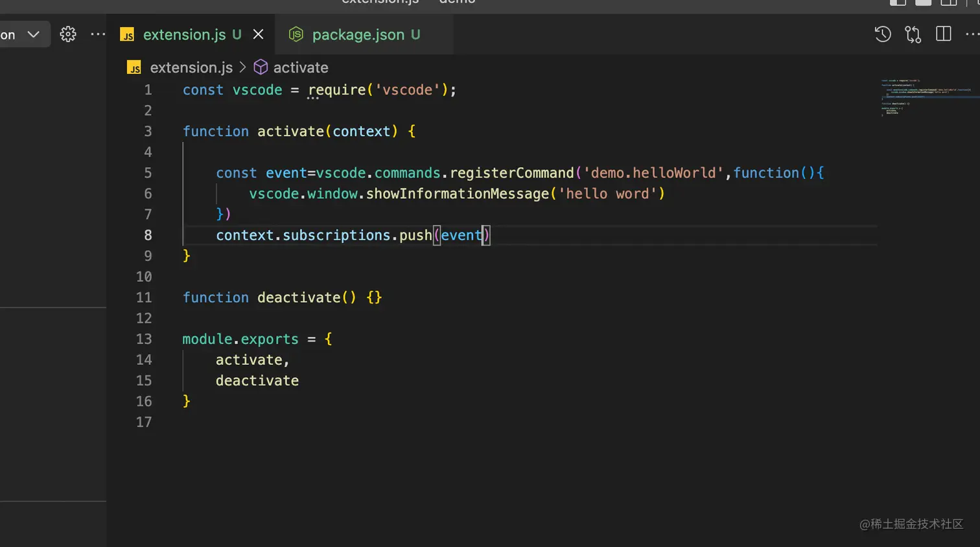Switch to the package.json tab
Viewport: 980px width, 547px height.
366,34
